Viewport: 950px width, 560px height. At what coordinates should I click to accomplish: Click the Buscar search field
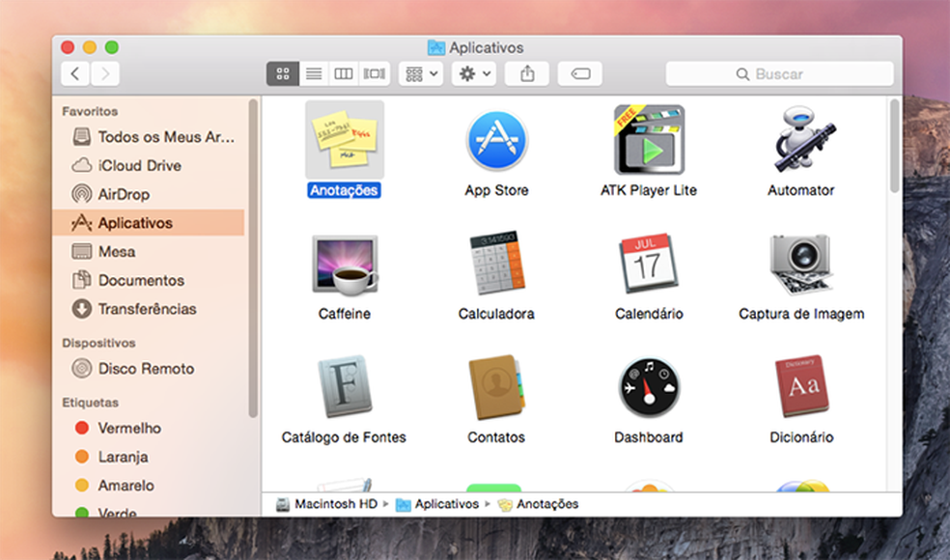(779, 74)
